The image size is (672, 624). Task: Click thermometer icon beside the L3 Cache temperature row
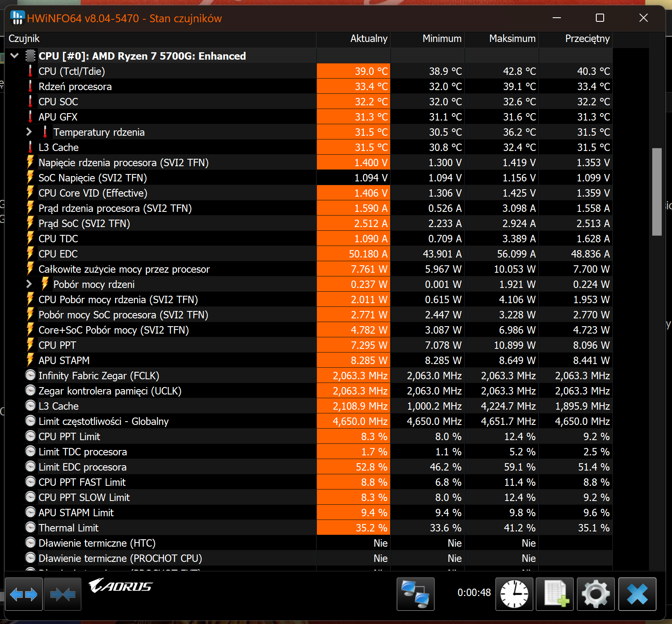coord(30,147)
